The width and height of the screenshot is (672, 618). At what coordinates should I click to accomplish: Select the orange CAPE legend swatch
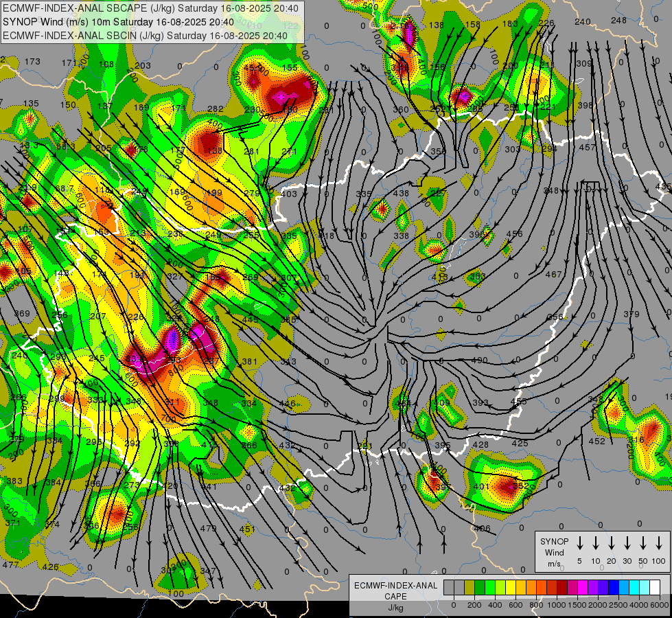[x=531, y=587]
